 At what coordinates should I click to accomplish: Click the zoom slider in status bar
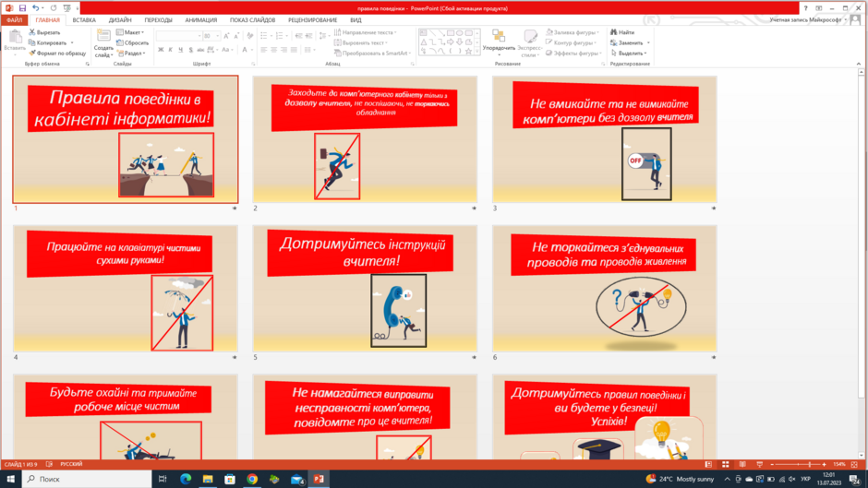pos(798,464)
